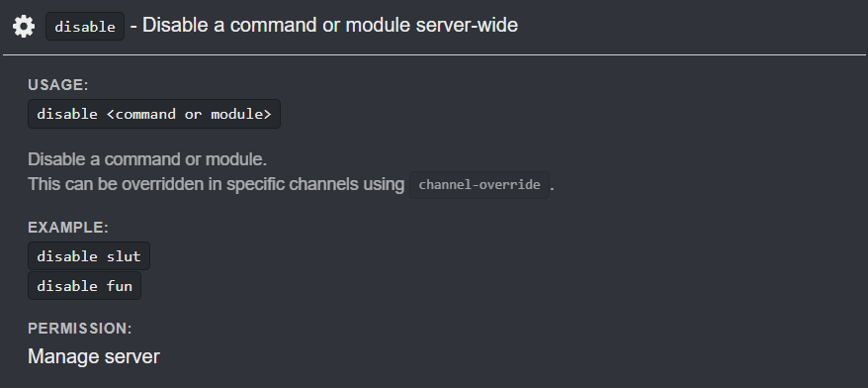Click the word 'slut' in first example
The image size is (868, 388).
pyautogui.click(x=124, y=256)
